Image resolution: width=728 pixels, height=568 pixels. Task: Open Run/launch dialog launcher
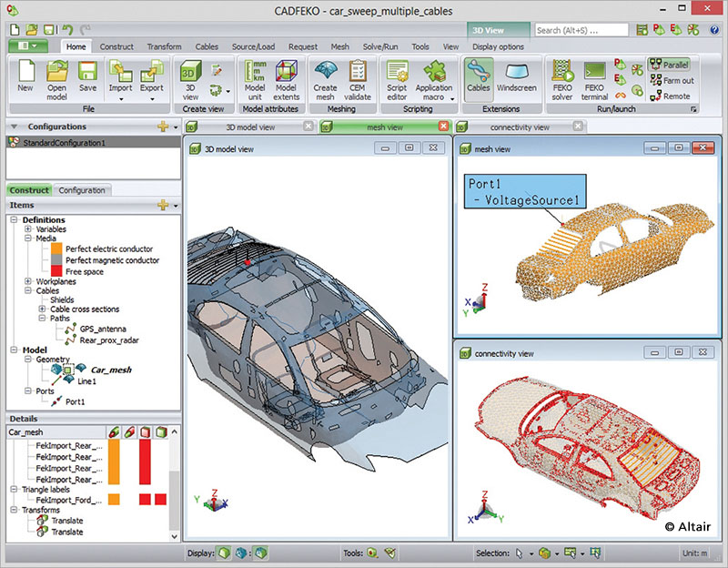pyautogui.click(x=693, y=109)
